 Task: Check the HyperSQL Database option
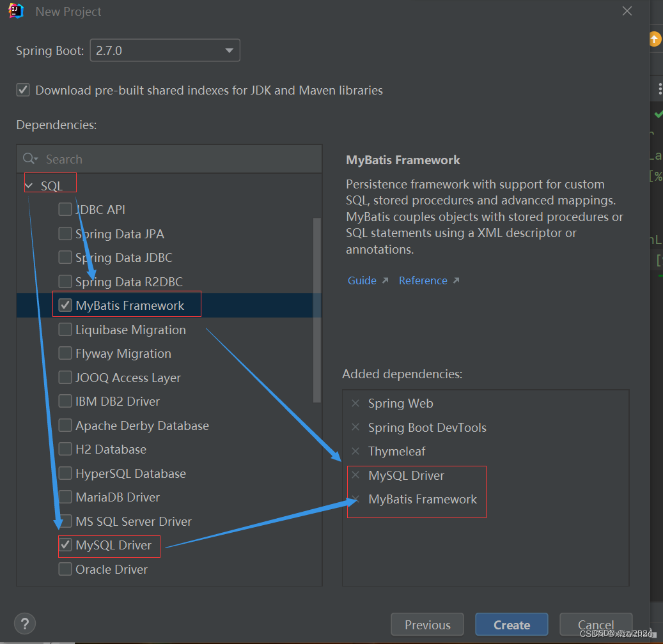(x=65, y=473)
